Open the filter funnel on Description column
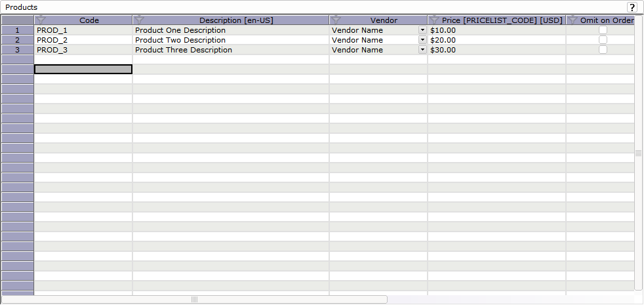 139,20
